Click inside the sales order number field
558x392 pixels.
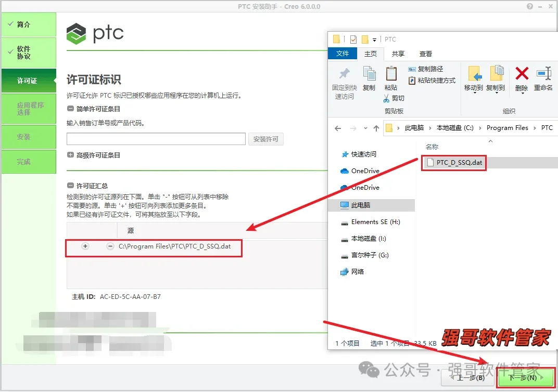(156, 139)
